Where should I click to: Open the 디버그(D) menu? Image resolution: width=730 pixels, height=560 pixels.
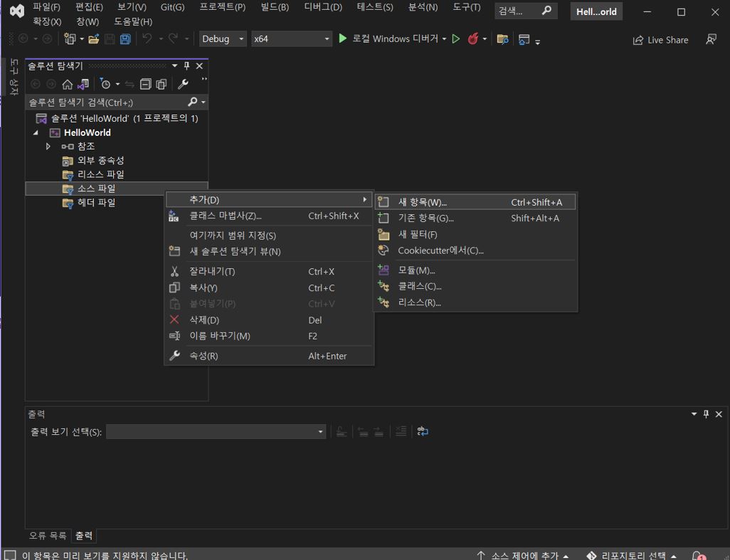323,7
